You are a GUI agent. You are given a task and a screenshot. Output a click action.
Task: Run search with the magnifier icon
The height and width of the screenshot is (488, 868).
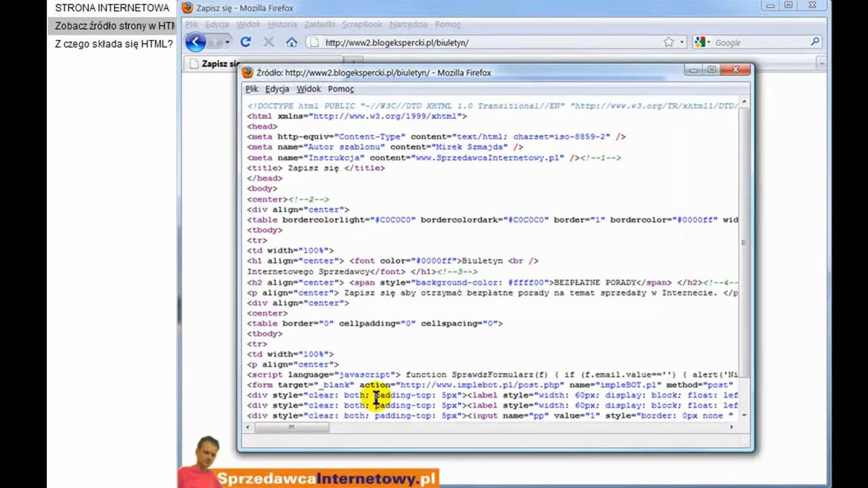point(815,42)
